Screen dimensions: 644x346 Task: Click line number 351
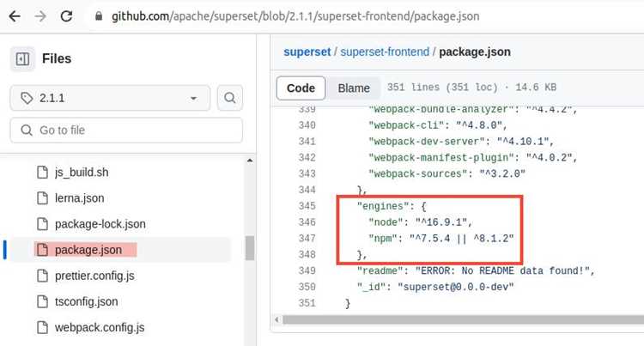[307, 303]
